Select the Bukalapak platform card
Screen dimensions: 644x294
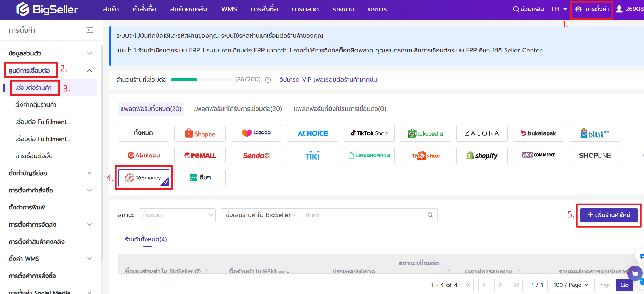point(538,133)
